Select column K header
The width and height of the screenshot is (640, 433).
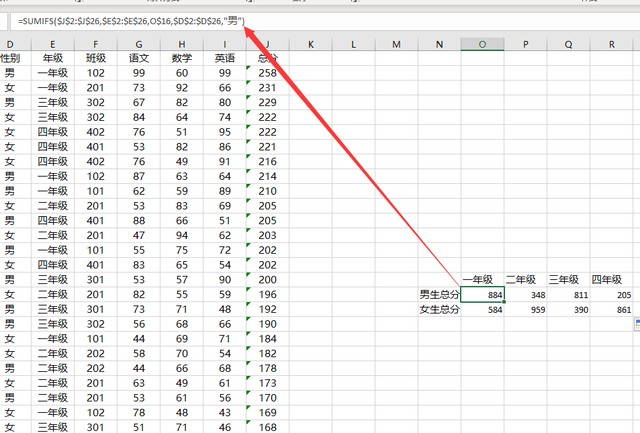point(311,44)
